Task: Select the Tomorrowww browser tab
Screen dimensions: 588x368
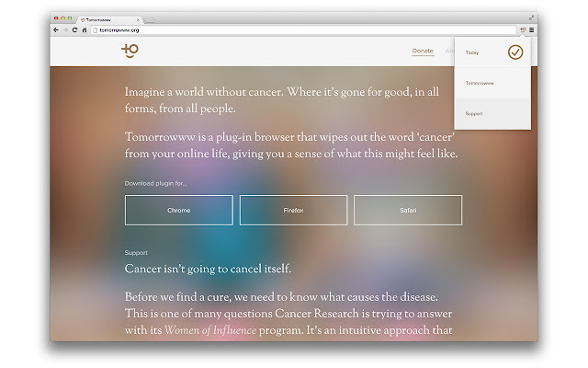Action: coord(108,19)
